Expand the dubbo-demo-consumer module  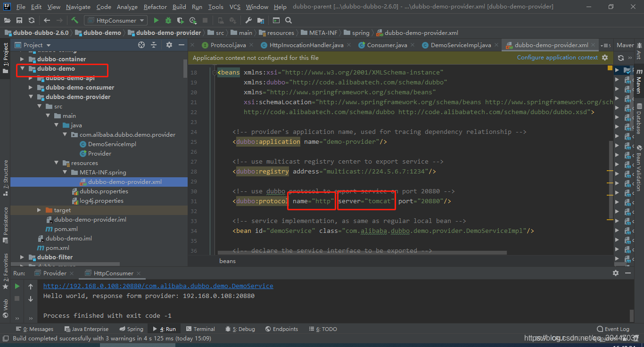point(31,87)
